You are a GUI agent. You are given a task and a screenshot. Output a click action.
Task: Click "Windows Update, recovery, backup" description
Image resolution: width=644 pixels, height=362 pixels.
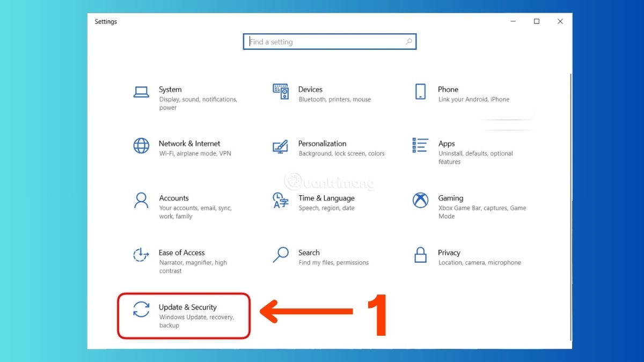pyautogui.click(x=196, y=321)
